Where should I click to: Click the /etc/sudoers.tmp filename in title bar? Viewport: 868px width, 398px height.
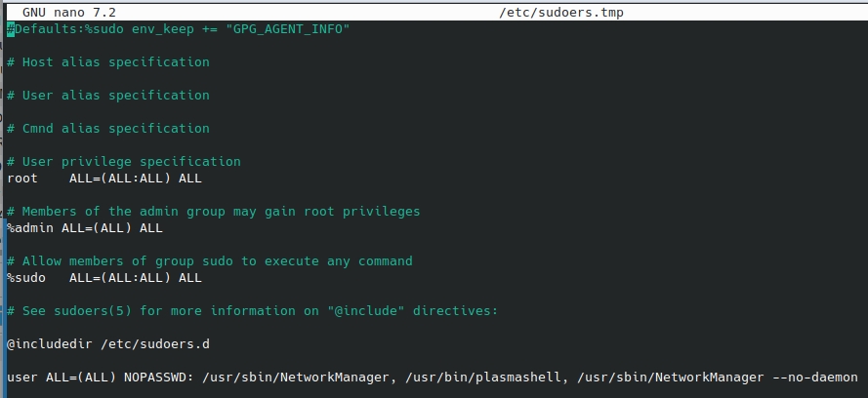tap(561, 12)
